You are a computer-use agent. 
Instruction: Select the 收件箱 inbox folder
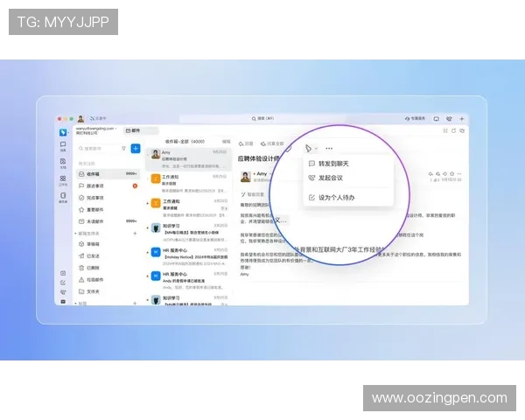(x=108, y=174)
